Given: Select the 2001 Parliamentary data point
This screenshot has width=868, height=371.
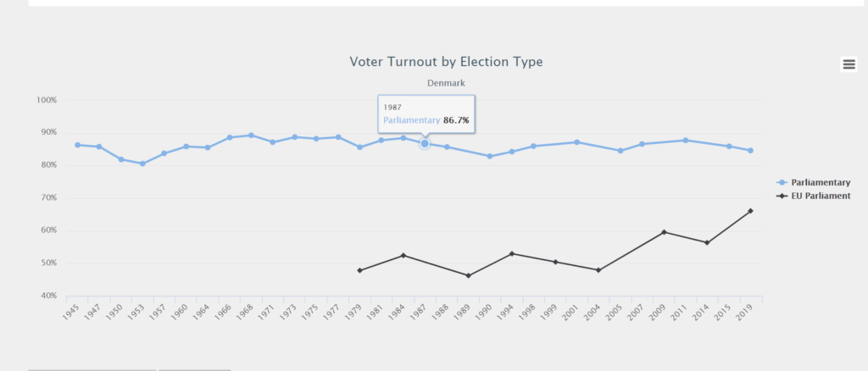Looking at the screenshot, I should 576,142.
